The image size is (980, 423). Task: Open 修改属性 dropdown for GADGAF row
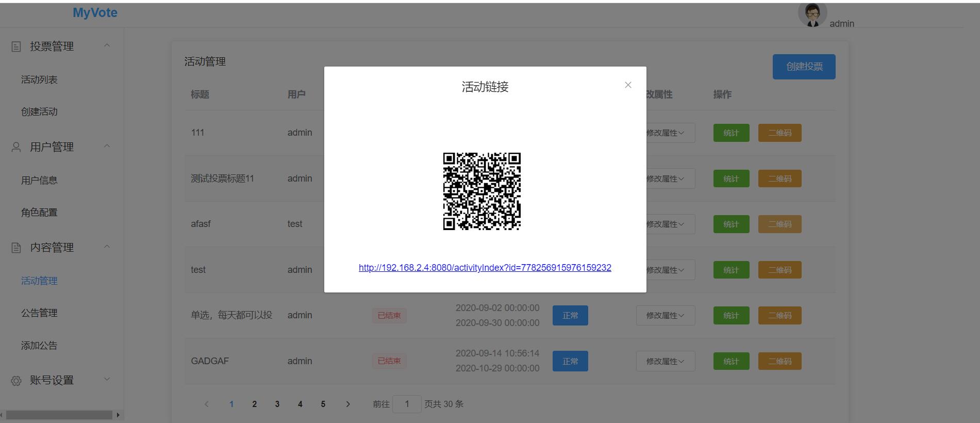[666, 361]
